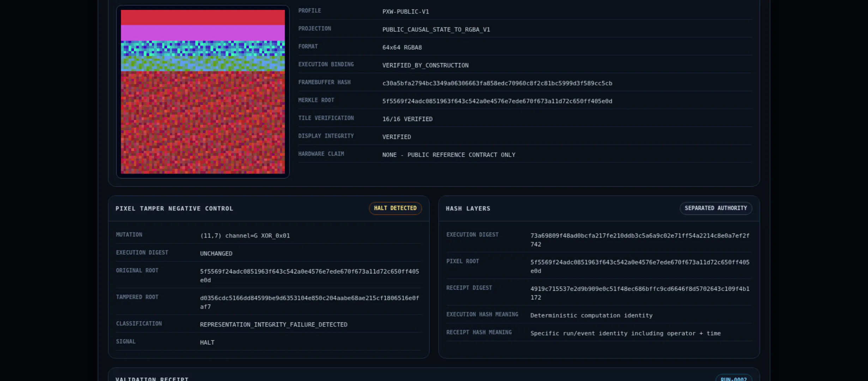Select the Tampered Root hash starting d0356cdc
The image size is (868, 381).
309,302
